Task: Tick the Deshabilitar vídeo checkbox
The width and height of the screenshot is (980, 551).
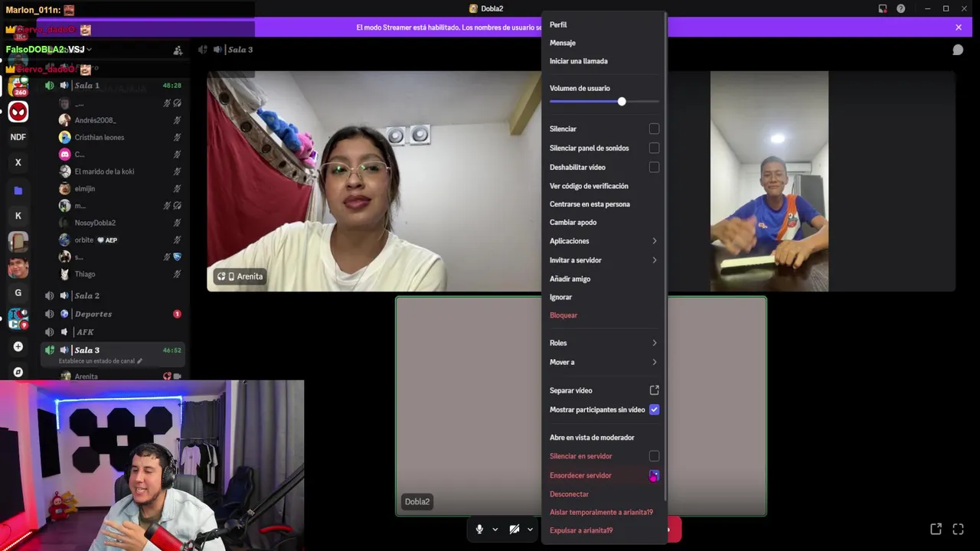Action: coord(654,167)
